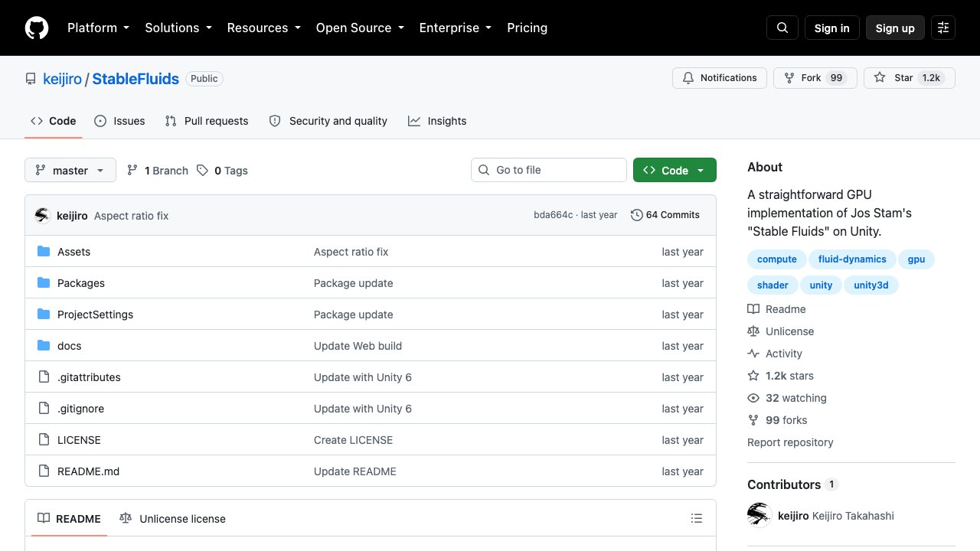The width and height of the screenshot is (980, 551).
Task: Click the compute topic tag
Action: pyautogui.click(x=776, y=259)
